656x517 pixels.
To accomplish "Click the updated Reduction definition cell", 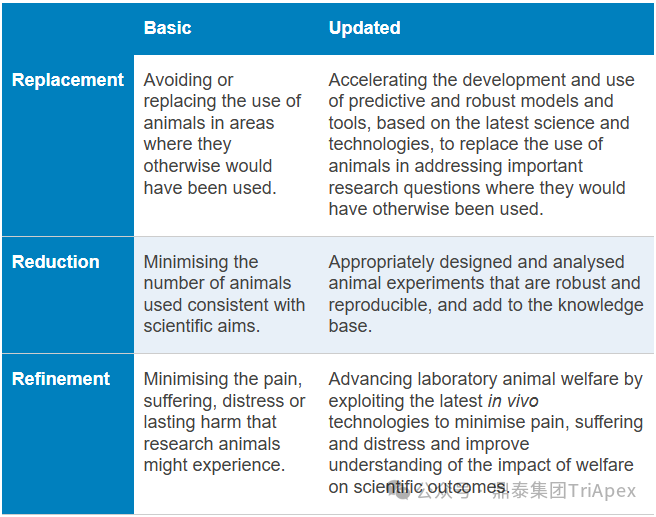I will click(x=485, y=294).
